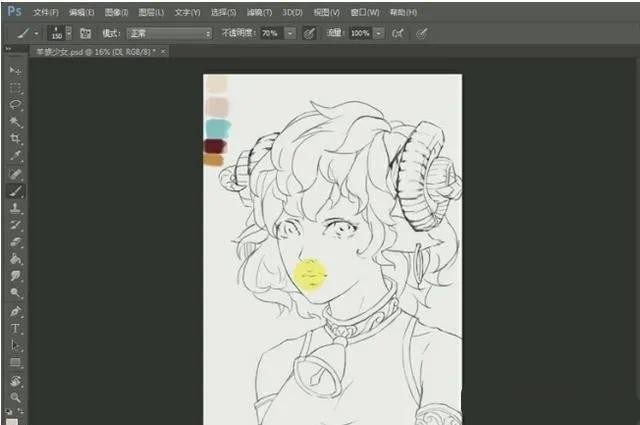Select the Path Selection tool
The height and width of the screenshot is (425, 640).
pyautogui.click(x=15, y=345)
